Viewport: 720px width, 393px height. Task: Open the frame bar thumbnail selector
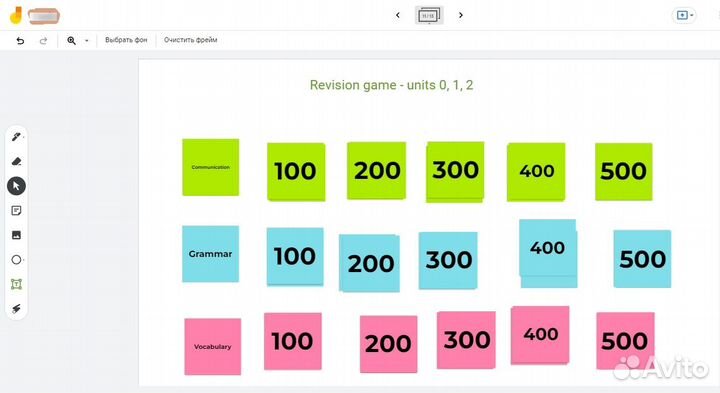pos(429,15)
